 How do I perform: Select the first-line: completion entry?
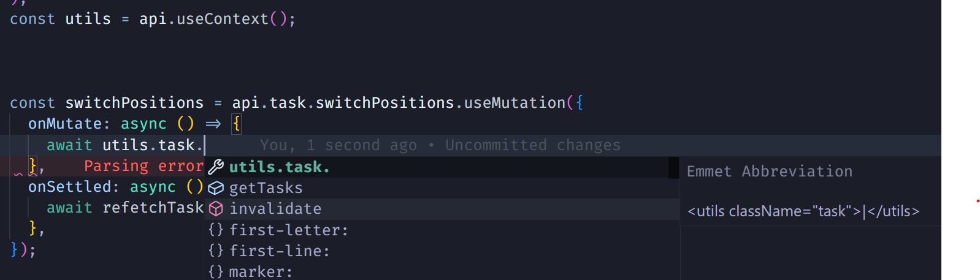pos(279,251)
